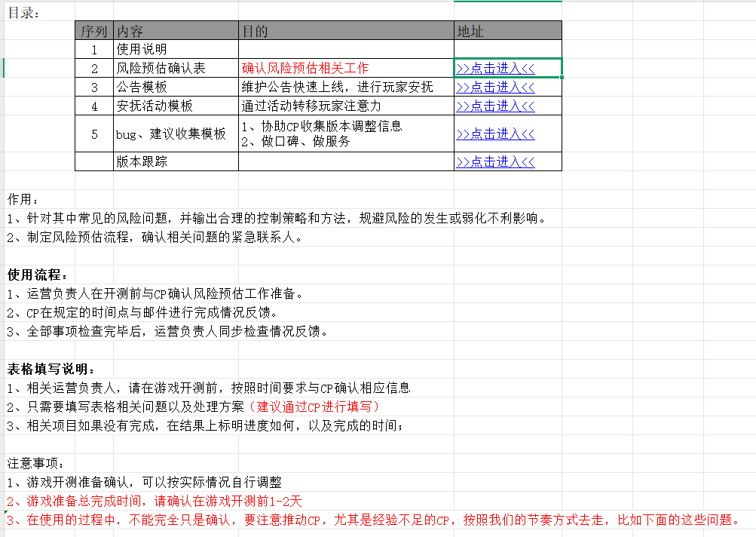Select the 注意事项： label cell
756x537 pixels.
35,463
